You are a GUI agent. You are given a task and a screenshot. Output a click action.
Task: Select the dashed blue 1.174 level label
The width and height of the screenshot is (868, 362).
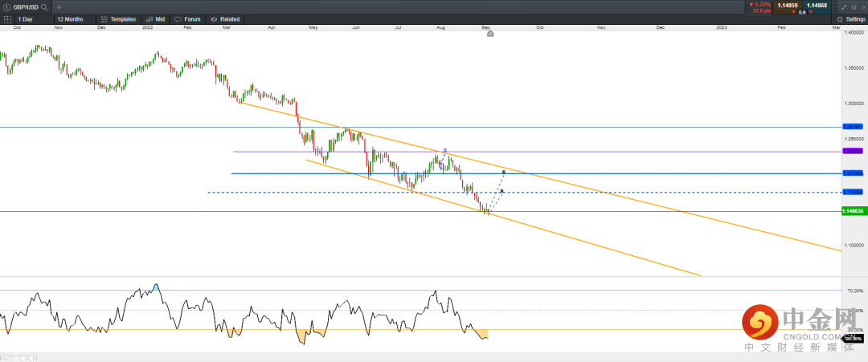[853, 192]
